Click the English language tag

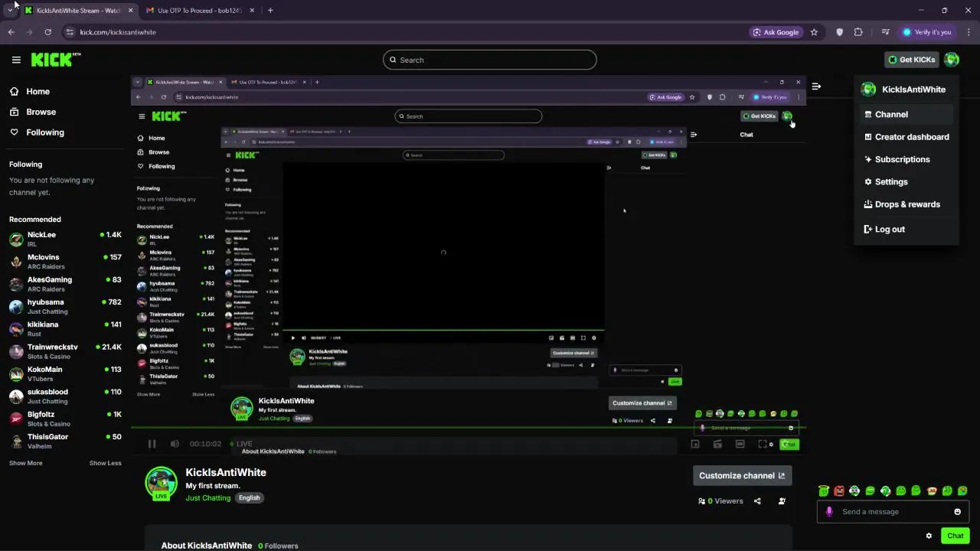pos(249,497)
